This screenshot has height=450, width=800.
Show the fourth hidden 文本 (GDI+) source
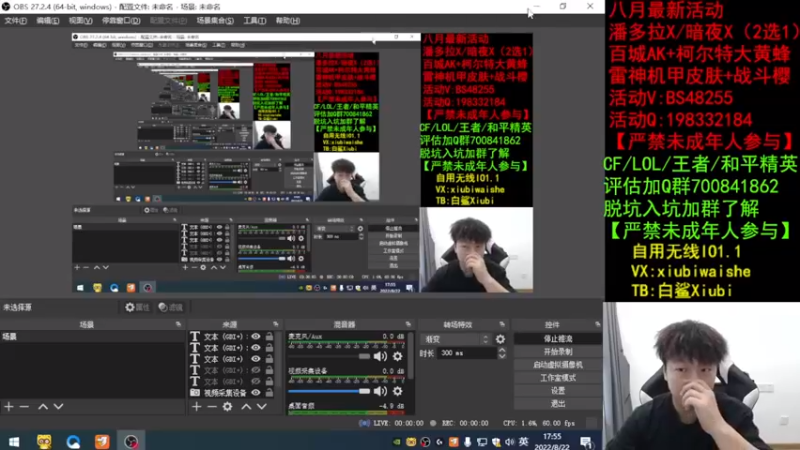click(256, 370)
